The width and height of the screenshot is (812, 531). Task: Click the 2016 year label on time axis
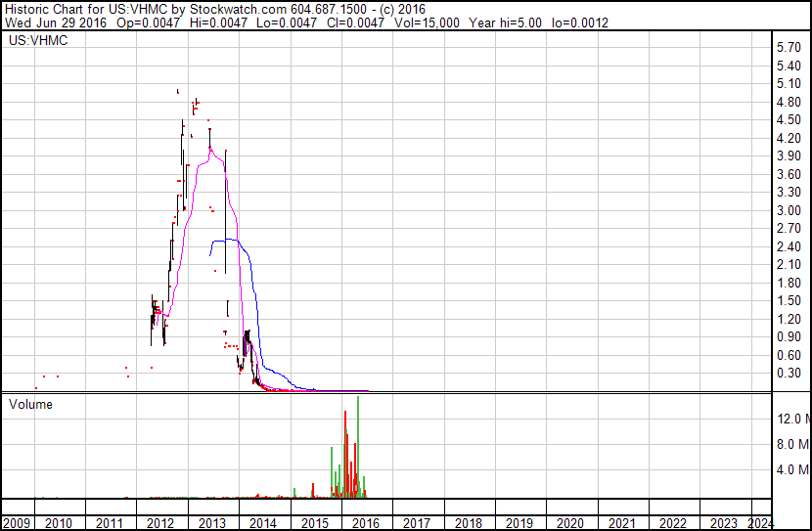(x=366, y=523)
